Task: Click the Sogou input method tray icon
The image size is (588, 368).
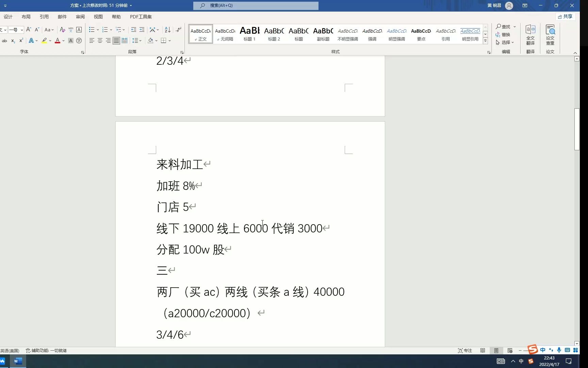Action: 530,361
